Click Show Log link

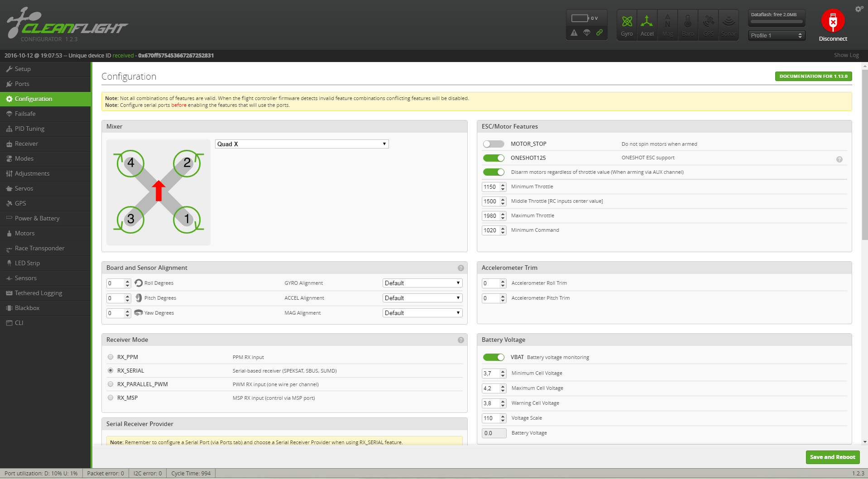click(x=846, y=55)
